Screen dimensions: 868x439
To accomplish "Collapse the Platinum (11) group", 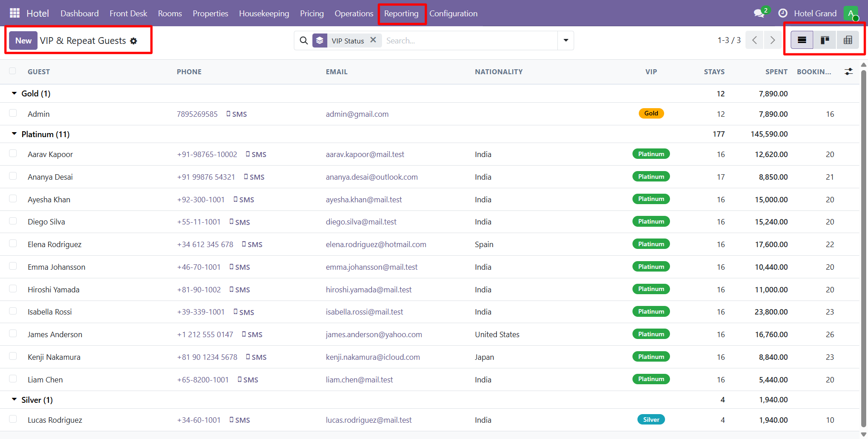I will click(14, 134).
